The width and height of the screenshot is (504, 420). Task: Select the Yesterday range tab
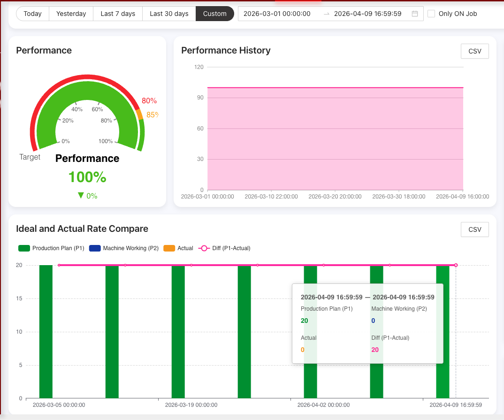(x=71, y=14)
